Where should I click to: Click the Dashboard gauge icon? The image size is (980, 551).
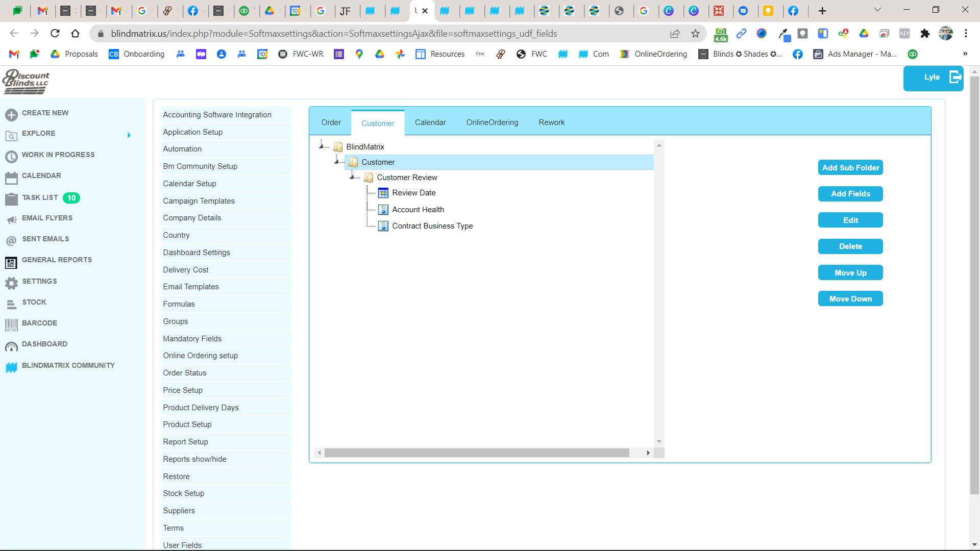[11, 346]
